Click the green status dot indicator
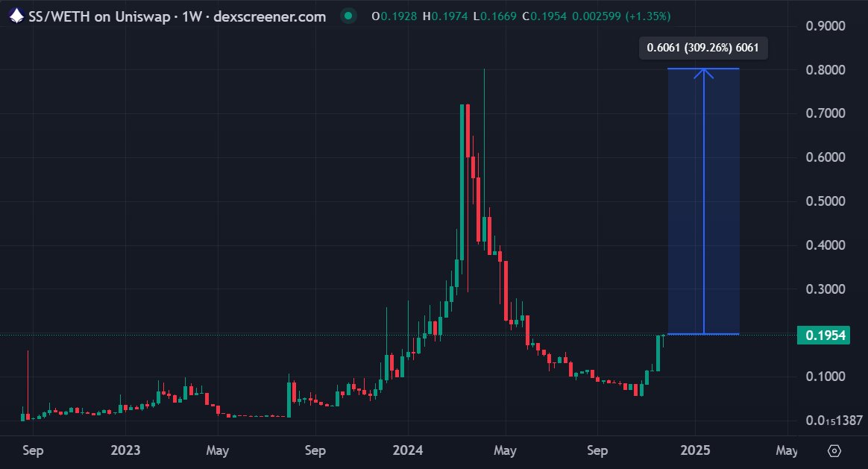This screenshot has height=469, width=868. (348, 15)
